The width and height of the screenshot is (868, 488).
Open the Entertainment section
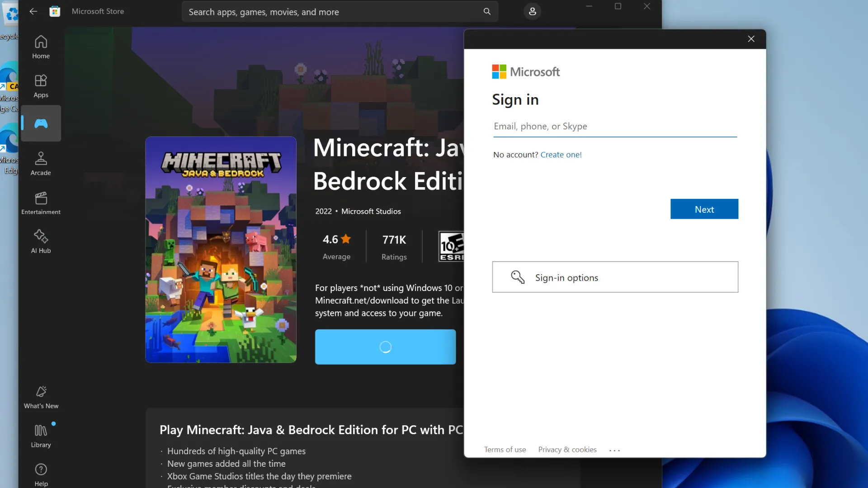point(41,202)
